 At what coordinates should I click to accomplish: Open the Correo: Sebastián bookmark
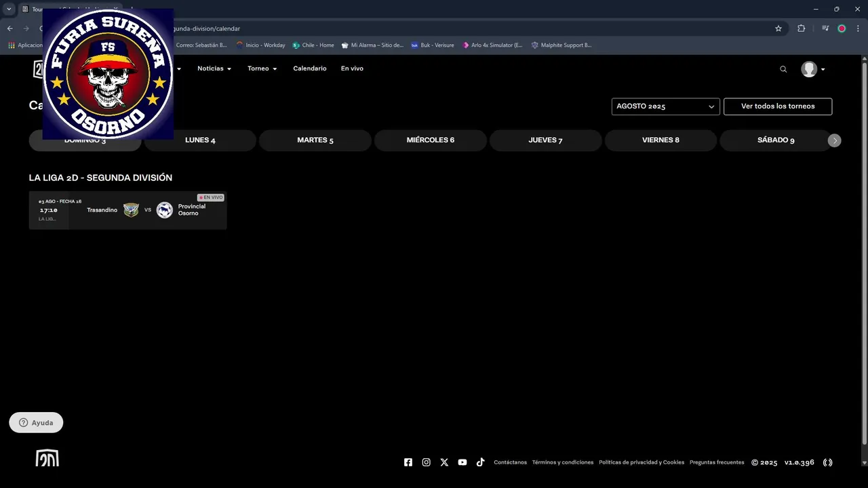(x=201, y=45)
